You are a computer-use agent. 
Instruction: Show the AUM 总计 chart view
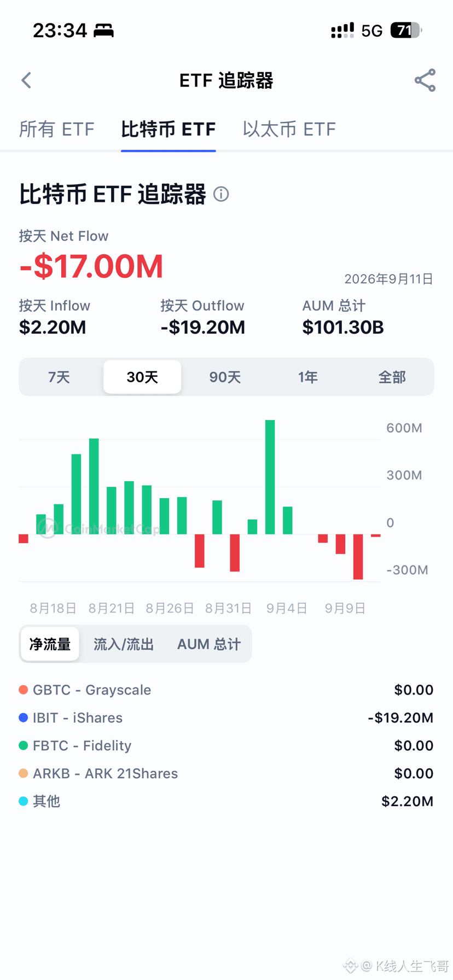(x=209, y=644)
